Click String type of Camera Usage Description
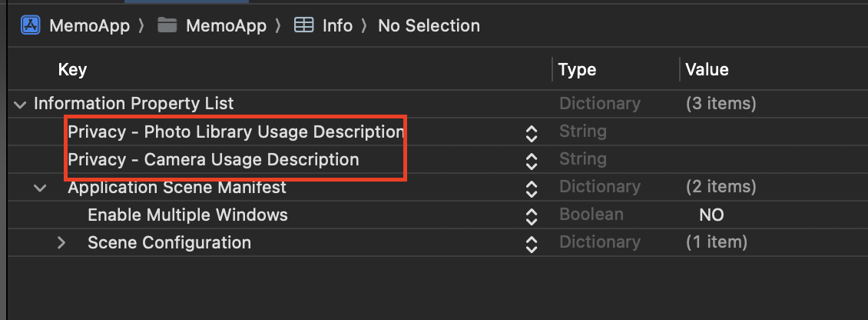The image size is (868, 320). pos(583,160)
